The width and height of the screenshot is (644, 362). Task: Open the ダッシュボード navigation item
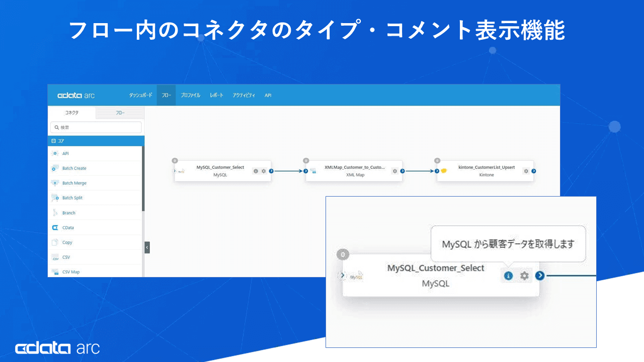click(x=141, y=95)
